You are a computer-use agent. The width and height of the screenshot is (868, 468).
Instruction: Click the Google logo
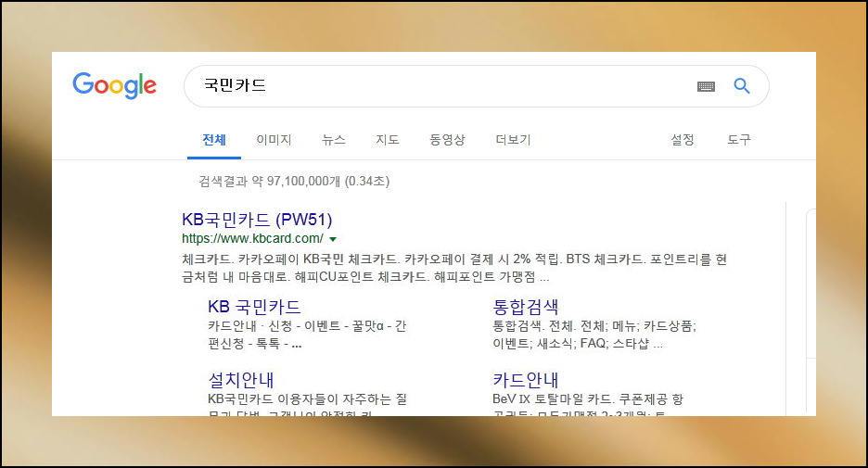tap(115, 85)
